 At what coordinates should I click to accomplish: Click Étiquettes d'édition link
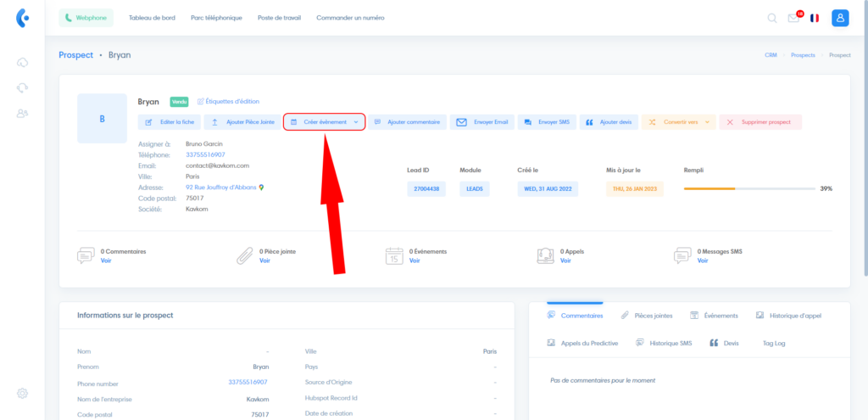(229, 102)
